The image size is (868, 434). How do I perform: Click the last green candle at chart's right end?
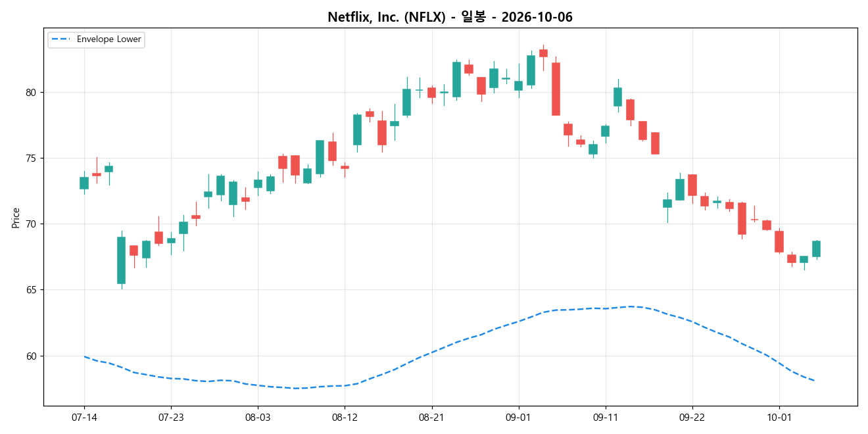click(x=816, y=249)
